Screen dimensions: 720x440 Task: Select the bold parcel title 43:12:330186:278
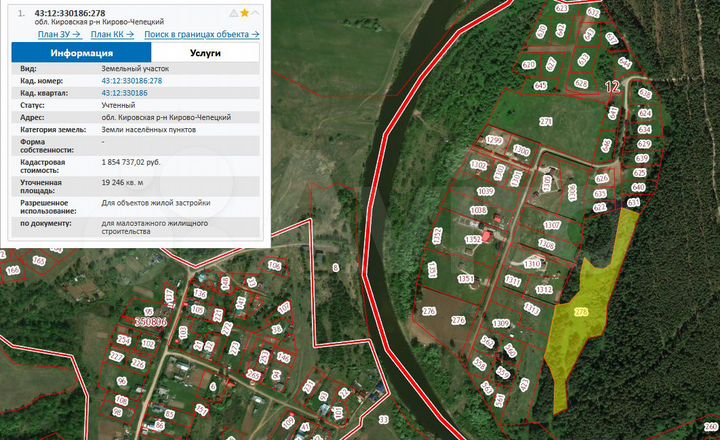[x=68, y=14]
